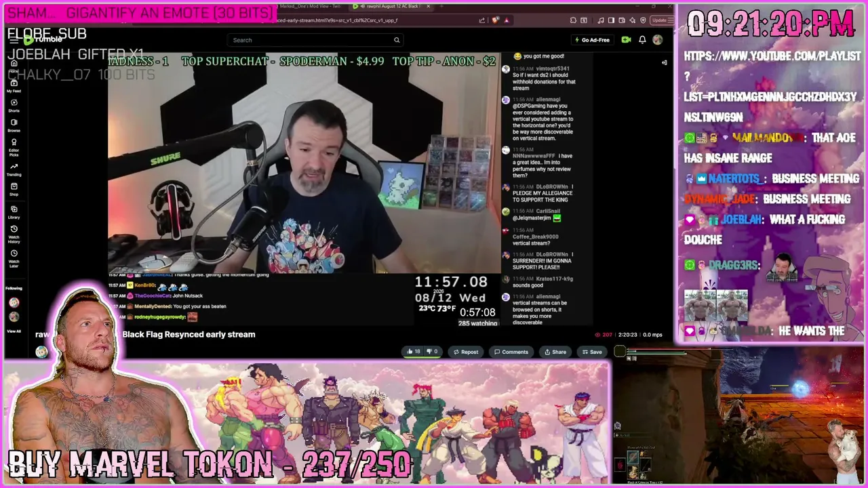Click the share page icon in address bar
868x488 pixels.
482,20
